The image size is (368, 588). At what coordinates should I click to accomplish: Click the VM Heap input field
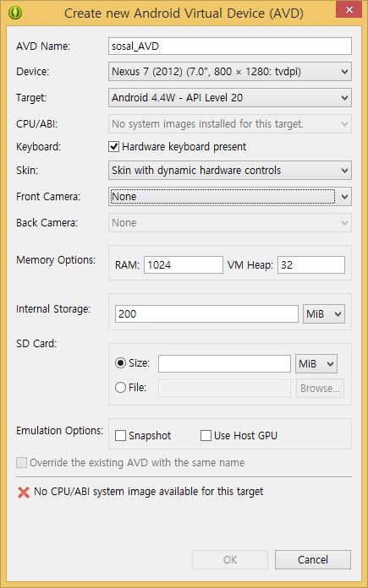[x=311, y=265]
